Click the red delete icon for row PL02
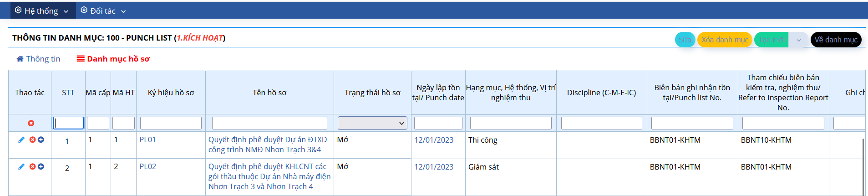The height and width of the screenshot is (196, 868). (x=33, y=167)
